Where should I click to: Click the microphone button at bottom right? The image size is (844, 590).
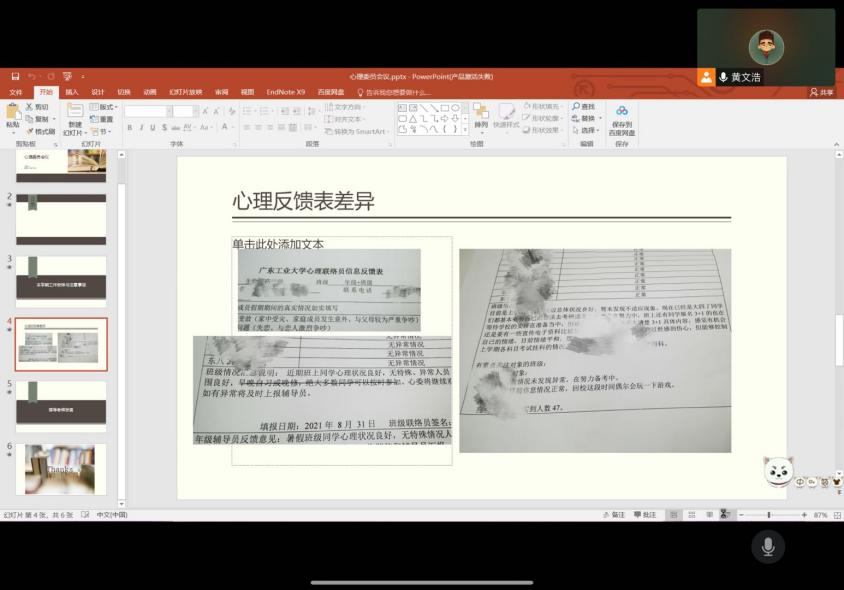pos(767,546)
